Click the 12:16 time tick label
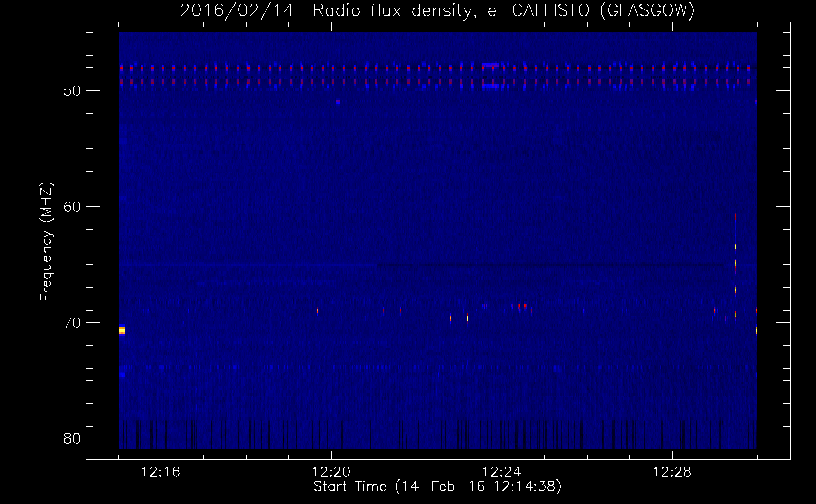Screen dimensions: 816x504 pyautogui.click(x=161, y=472)
